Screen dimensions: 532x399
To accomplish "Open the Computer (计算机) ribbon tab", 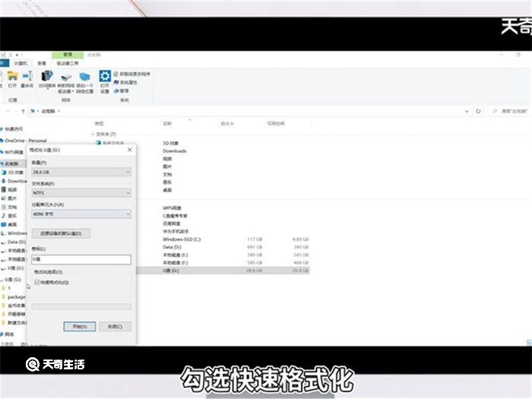I will point(21,63).
